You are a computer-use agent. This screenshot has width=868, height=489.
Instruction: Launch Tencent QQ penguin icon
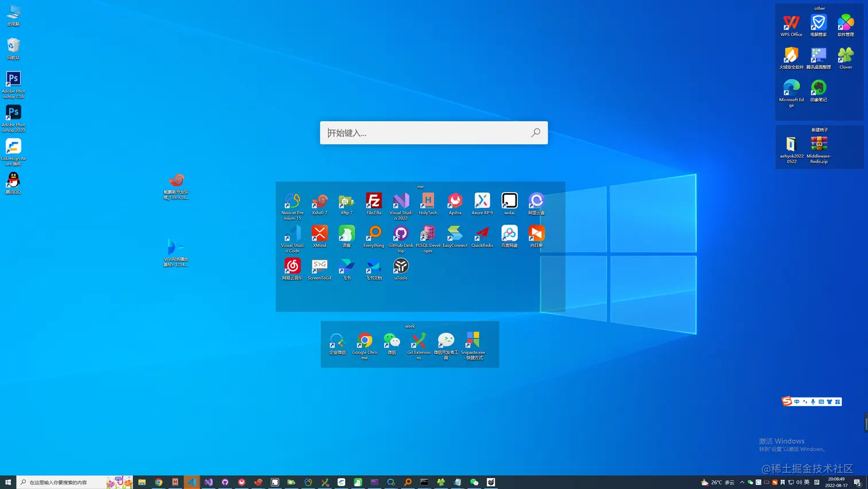[x=13, y=183]
